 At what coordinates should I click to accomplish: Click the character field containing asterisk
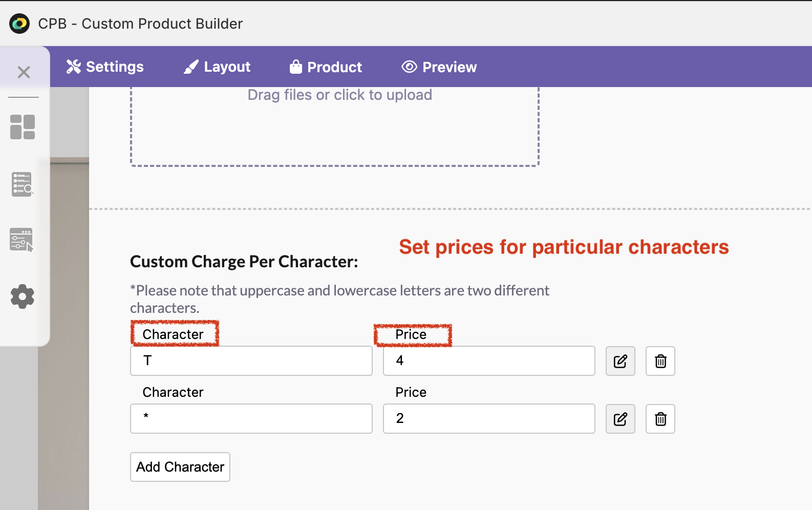[x=251, y=419]
